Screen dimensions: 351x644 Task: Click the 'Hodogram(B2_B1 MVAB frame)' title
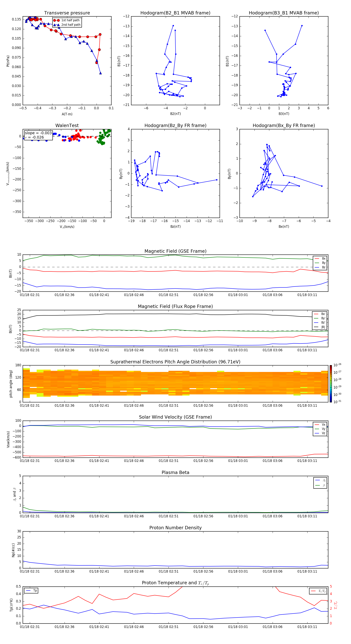[175, 13]
